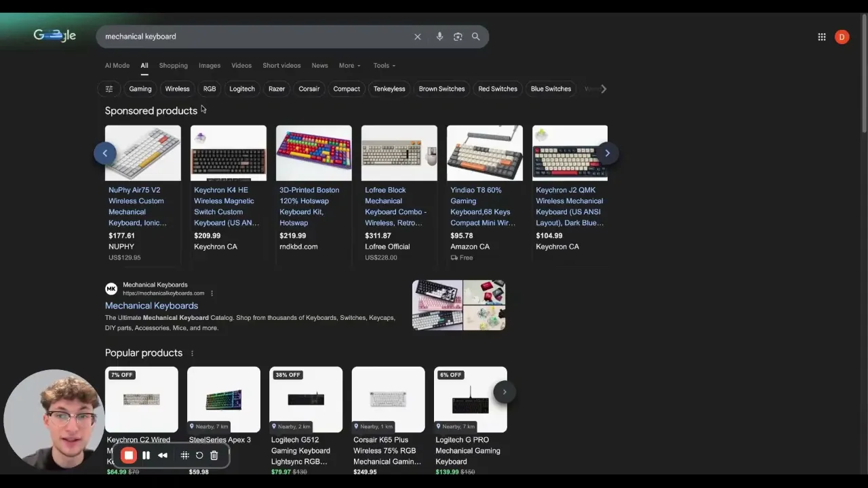868x488 pixels.
Task: Open the Google account avatar D
Action: click(x=842, y=37)
